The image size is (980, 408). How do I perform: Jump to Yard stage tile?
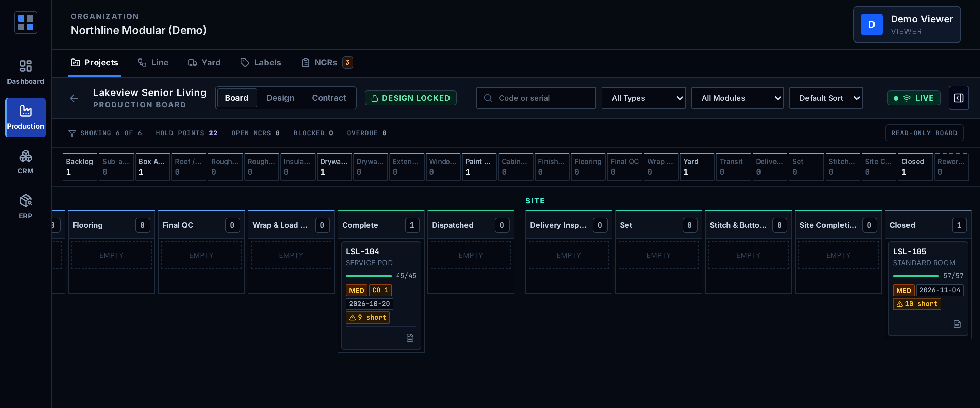click(697, 167)
